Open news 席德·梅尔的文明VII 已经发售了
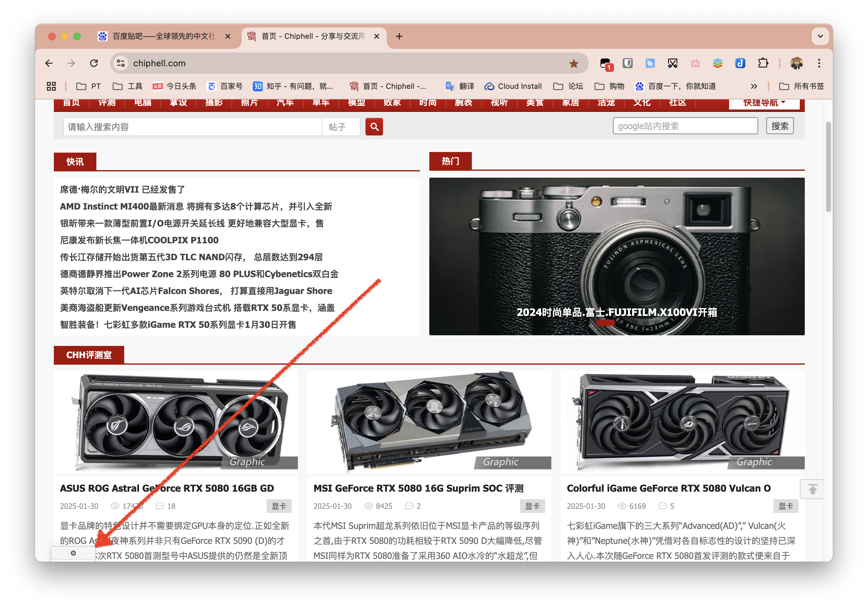868x608 pixels. click(x=122, y=189)
